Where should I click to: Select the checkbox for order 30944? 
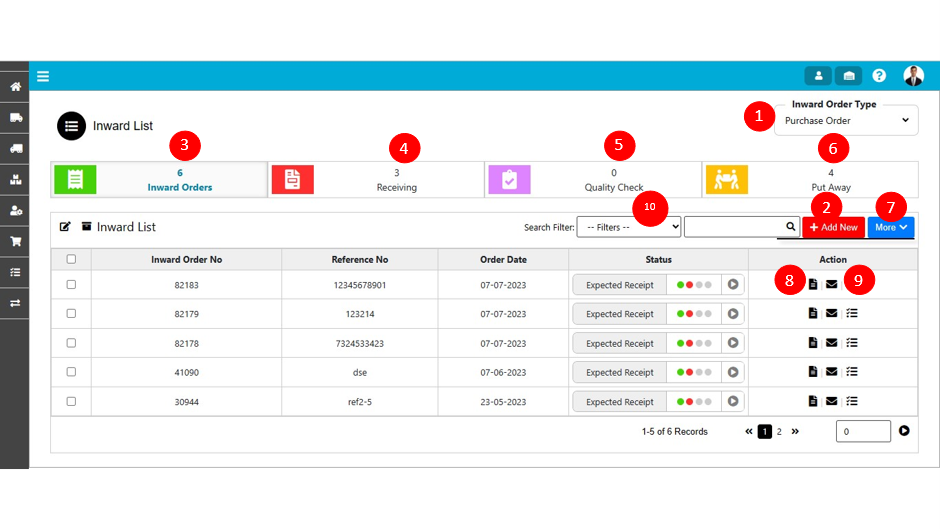pyautogui.click(x=71, y=402)
